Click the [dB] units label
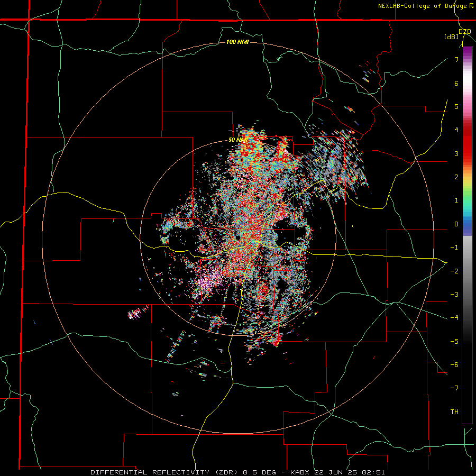The image size is (476, 476). [x=452, y=36]
